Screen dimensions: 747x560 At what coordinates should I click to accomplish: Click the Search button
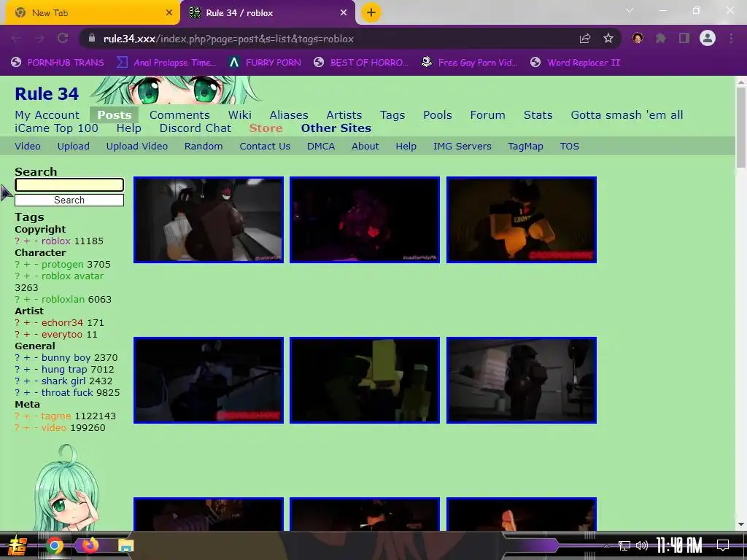[x=69, y=200]
